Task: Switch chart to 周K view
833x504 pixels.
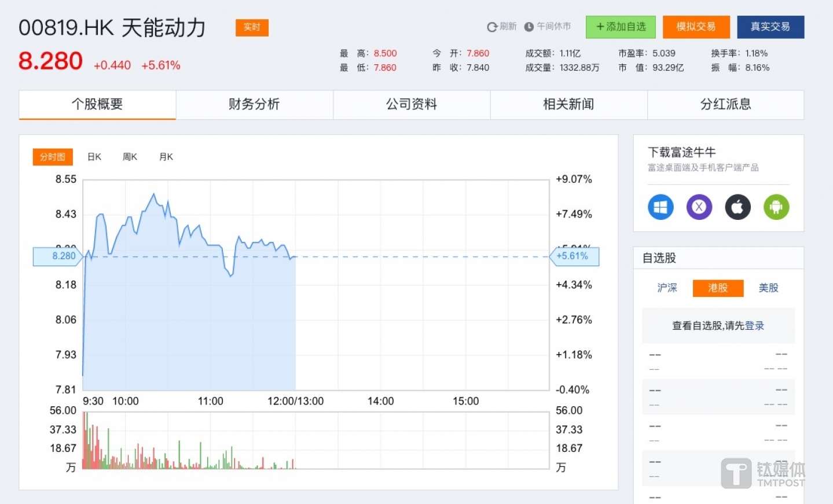Action: 130,157
